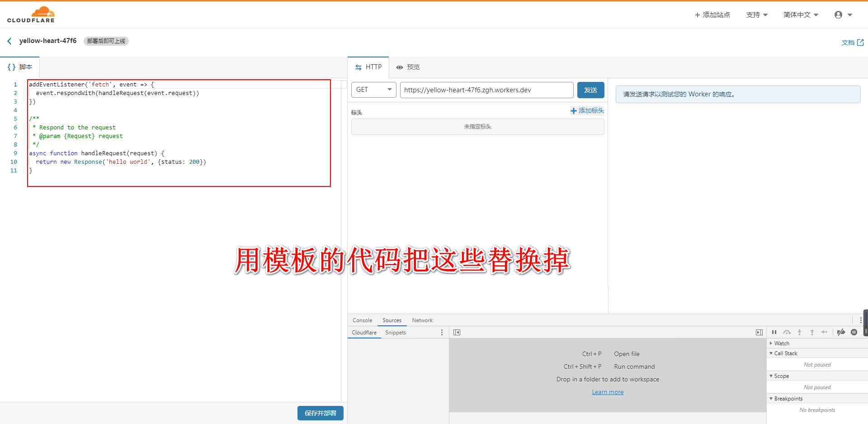The image size is (868, 424).
Task: Hide the debugger sidebar pane
Action: coord(759,333)
